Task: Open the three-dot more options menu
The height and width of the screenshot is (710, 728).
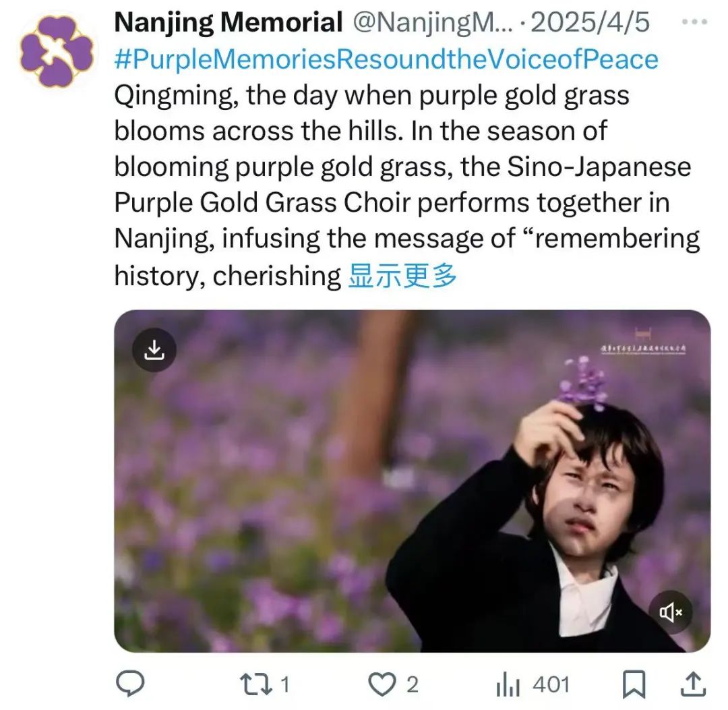Action: click(x=694, y=22)
